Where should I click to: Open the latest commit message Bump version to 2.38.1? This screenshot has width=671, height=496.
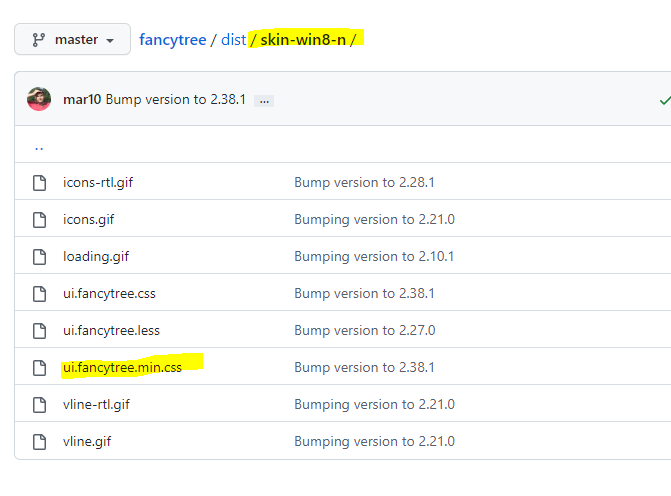[x=175, y=99]
